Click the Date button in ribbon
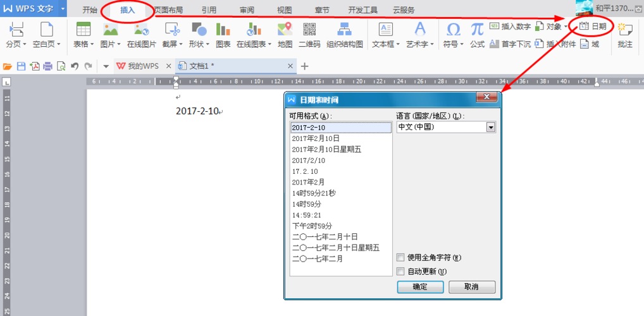This screenshot has height=316, width=644. point(592,27)
